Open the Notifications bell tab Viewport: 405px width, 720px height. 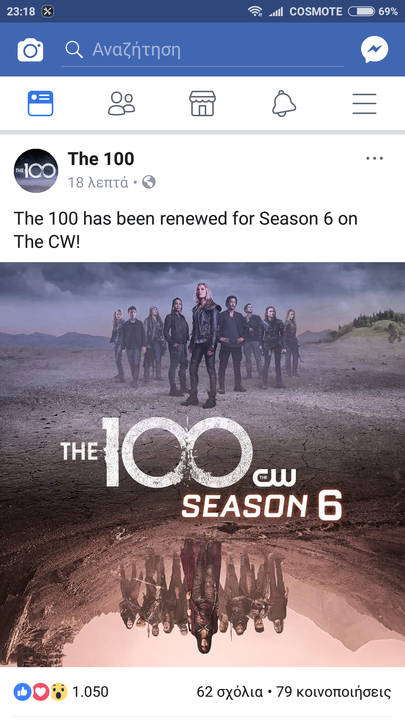click(284, 103)
